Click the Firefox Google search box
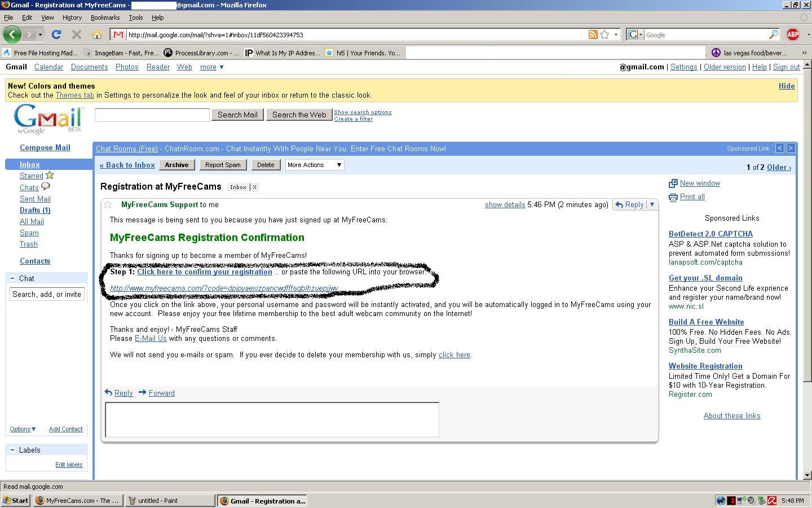Screen dimensions: 812x508 click(x=706, y=34)
